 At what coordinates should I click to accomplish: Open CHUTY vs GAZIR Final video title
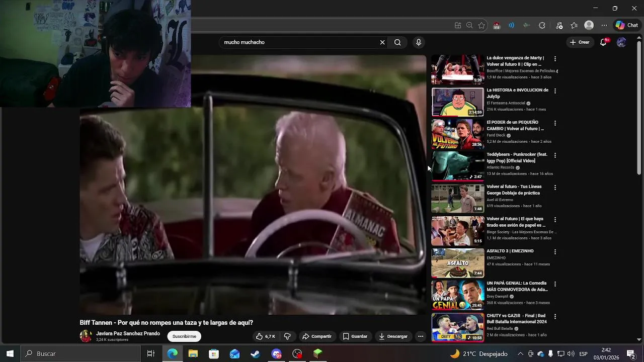coord(517,318)
